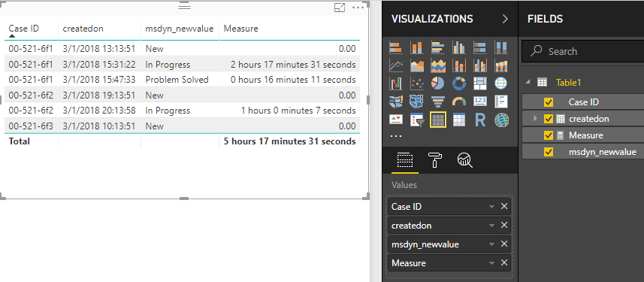Select the Funnel visual
644x282 pixels.
(x=438, y=102)
